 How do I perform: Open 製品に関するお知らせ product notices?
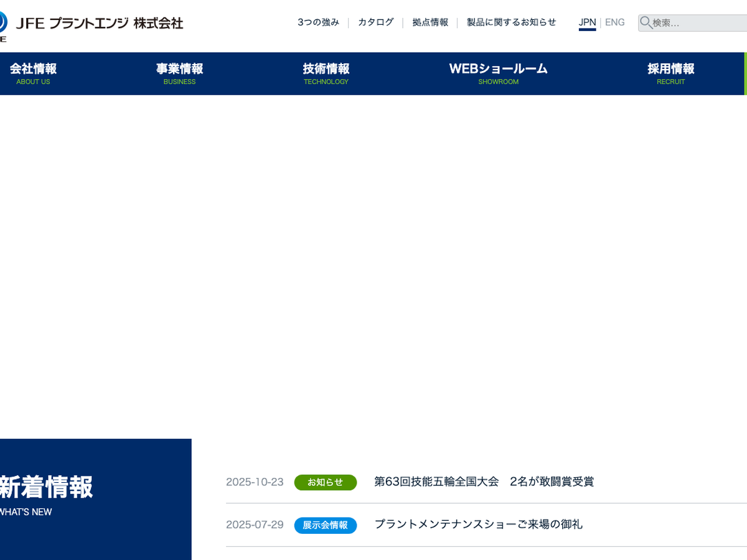coord(511,22)
